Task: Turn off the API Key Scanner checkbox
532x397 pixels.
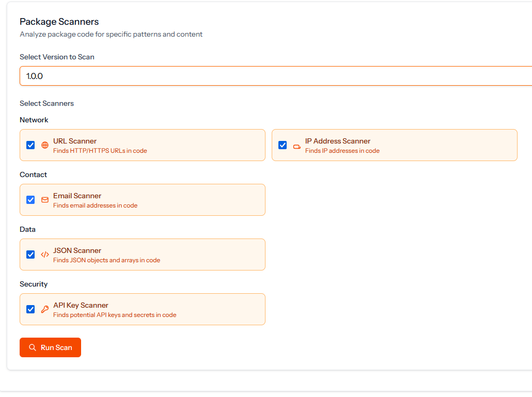Action: (30, 309)
